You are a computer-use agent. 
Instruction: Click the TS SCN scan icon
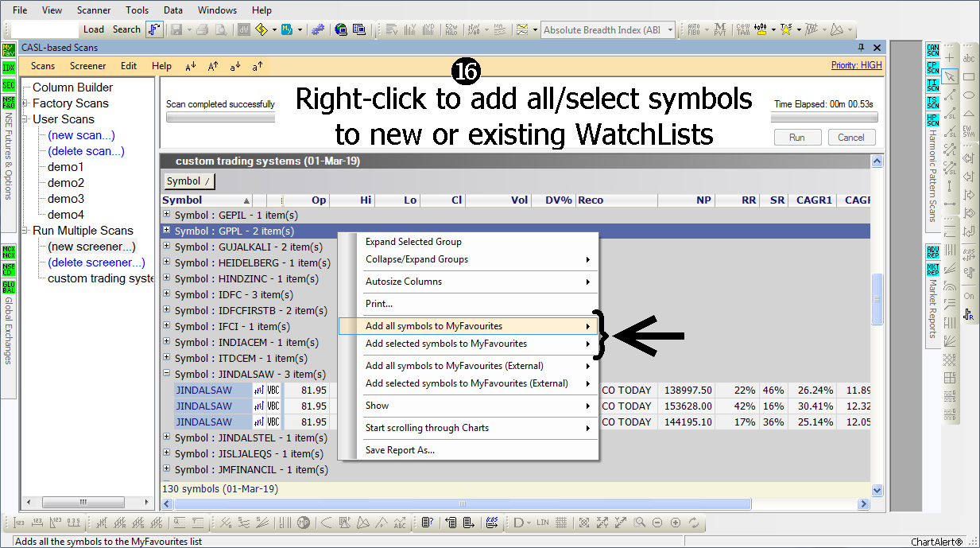(932, 103)
